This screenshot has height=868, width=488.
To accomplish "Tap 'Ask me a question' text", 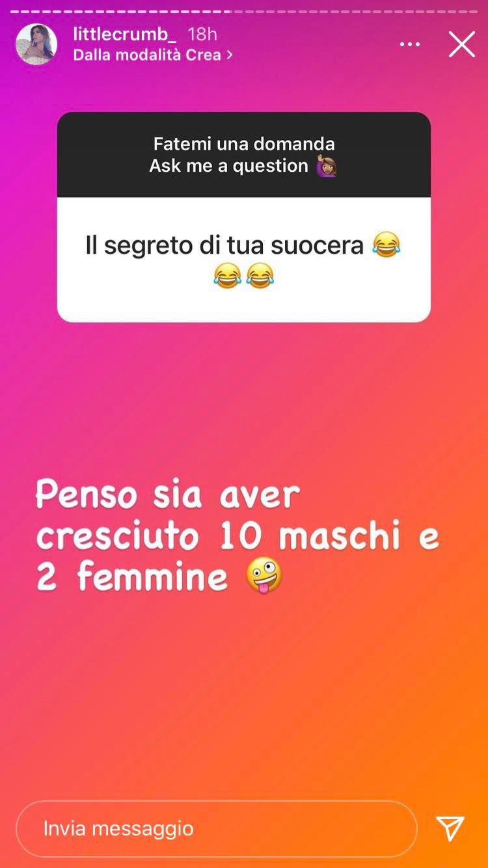I will pyautogui.click(x=228, y=166).
